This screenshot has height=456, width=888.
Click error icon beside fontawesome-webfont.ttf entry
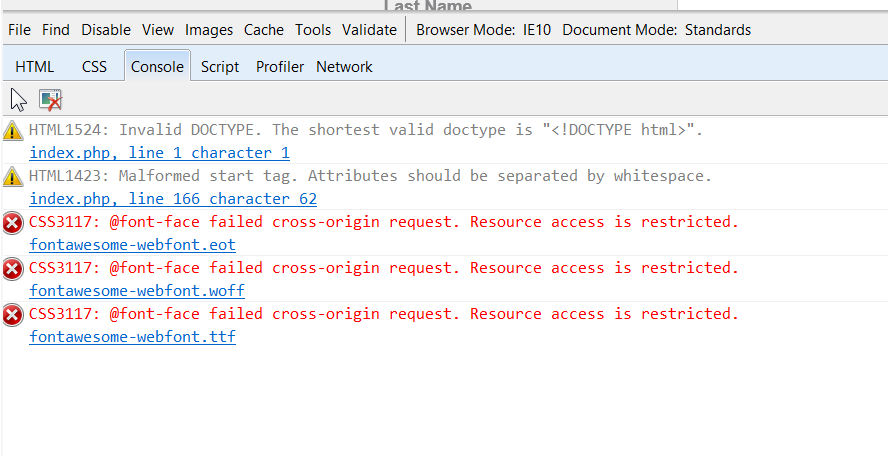click(12, 315)
